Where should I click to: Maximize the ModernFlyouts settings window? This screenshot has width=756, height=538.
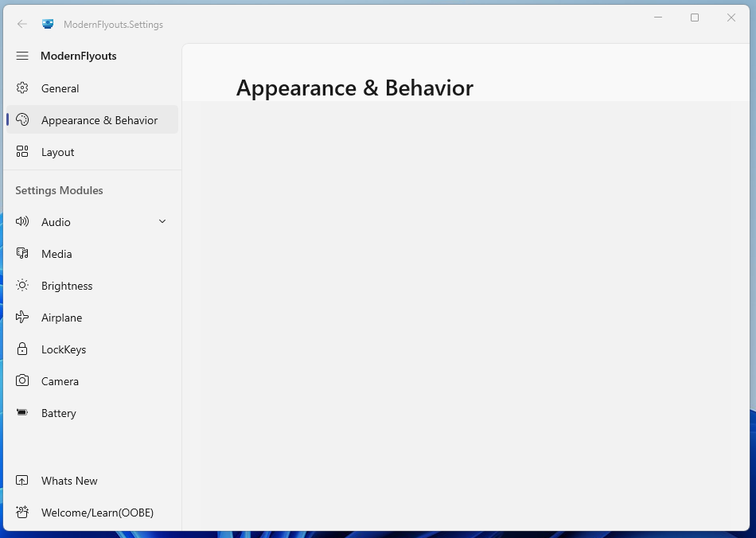695,18
